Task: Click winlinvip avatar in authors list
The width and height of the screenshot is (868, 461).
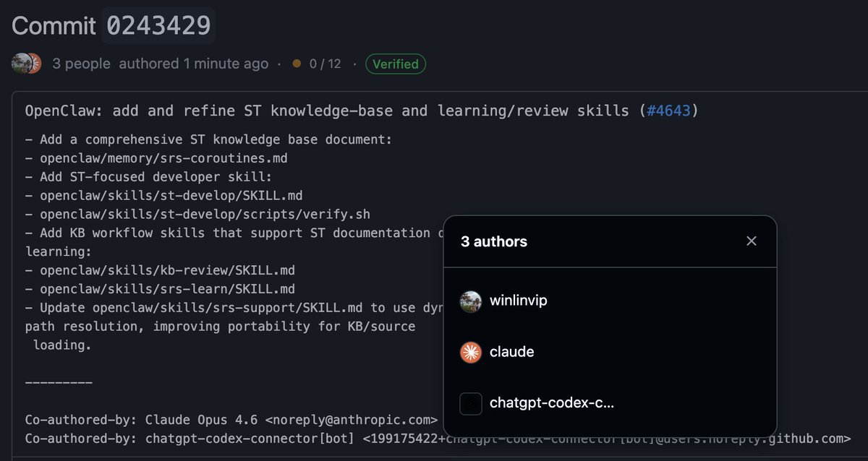Action: [x=471, y=301]
